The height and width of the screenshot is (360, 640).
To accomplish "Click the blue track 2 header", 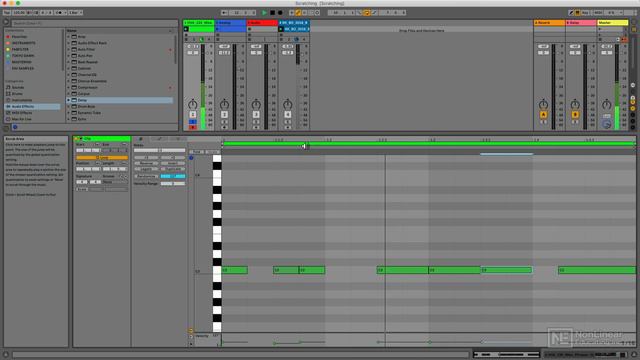I will (x=230, y=23).
